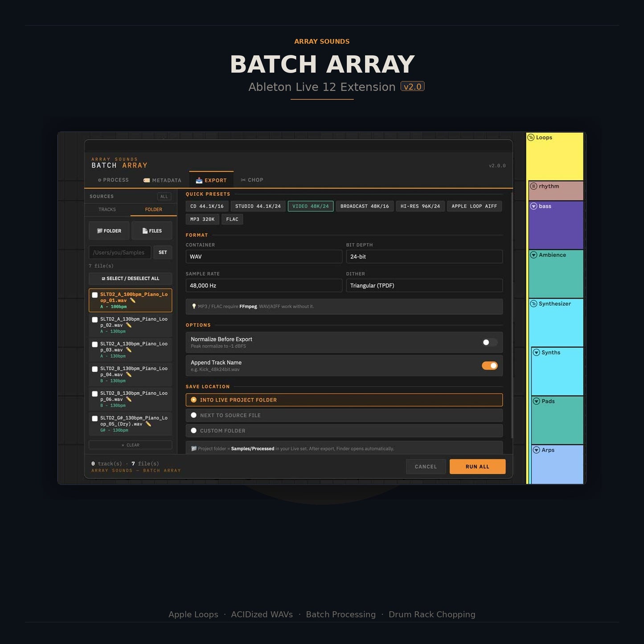Tick checkbox for SLTD2_A_130bpm_Piano_Loop_03.wav

[x=95, y=345]
